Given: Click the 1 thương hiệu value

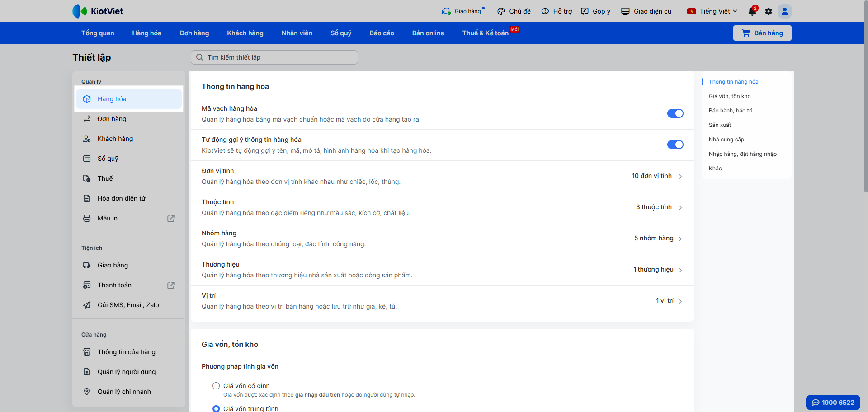Looking at the screenshot, I should click(x=653, y=269).
